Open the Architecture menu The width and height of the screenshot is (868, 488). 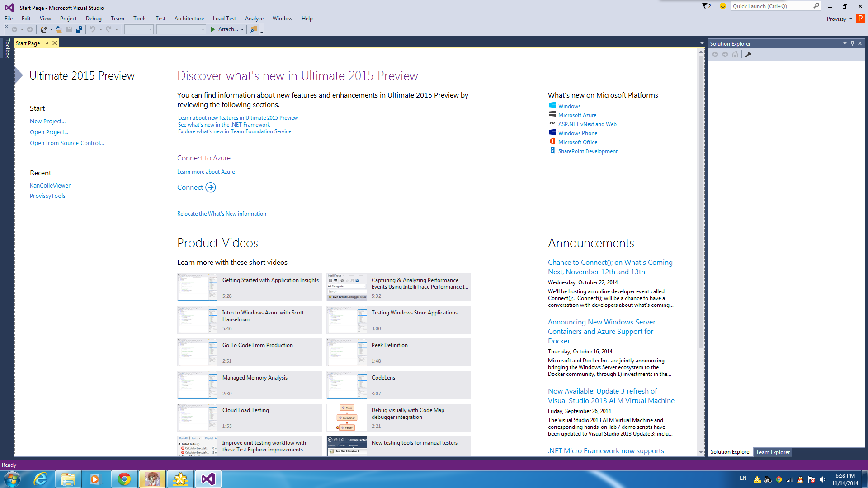[x=189, y=19]
